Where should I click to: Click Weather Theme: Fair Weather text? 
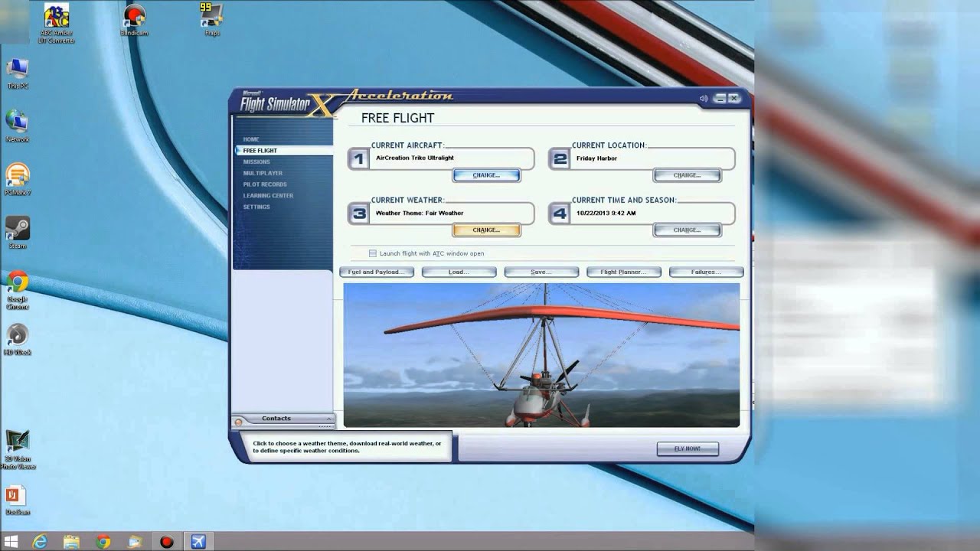(420, 214)
